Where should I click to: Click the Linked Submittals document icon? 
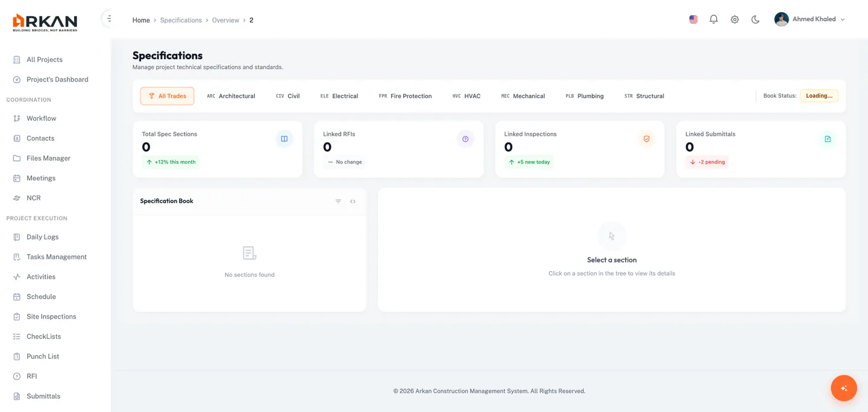pyautogui.click(x=827, y=138)
